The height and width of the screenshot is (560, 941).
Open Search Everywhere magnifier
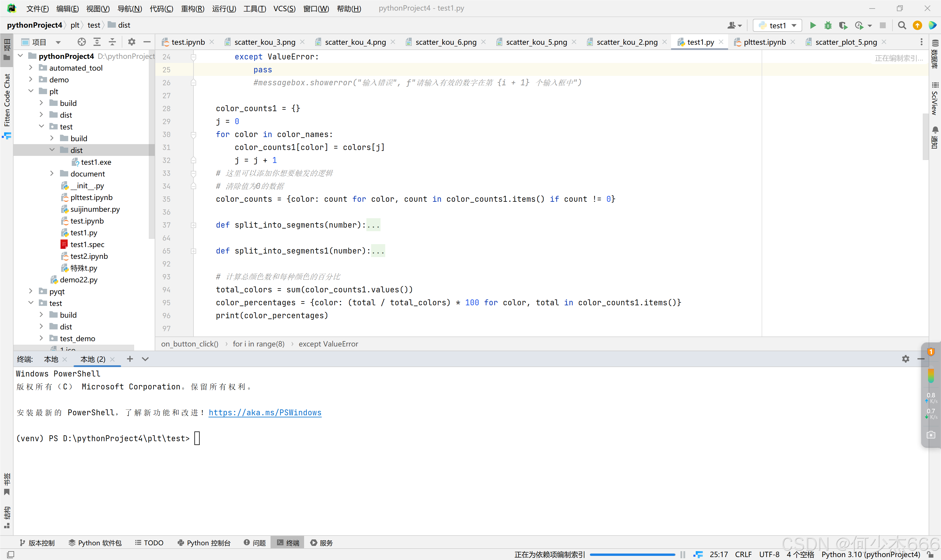(902, 25)
